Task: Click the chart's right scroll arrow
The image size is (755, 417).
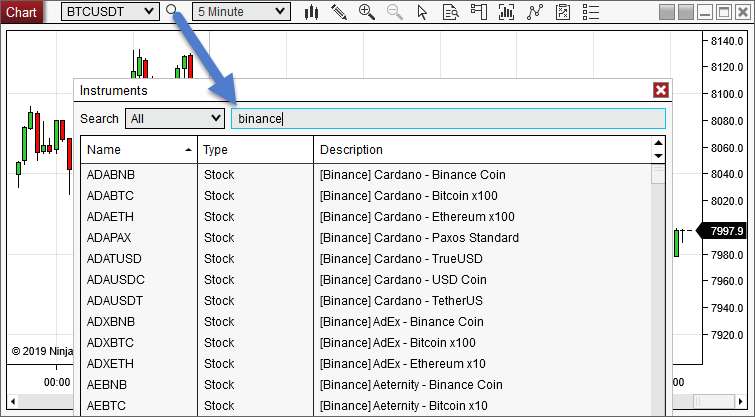Action: [740, 401]
